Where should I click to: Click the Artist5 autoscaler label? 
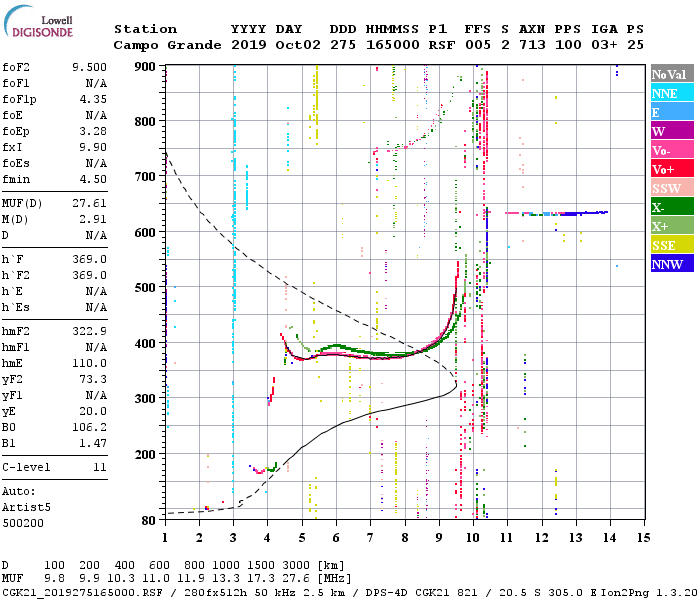(26, 508)
